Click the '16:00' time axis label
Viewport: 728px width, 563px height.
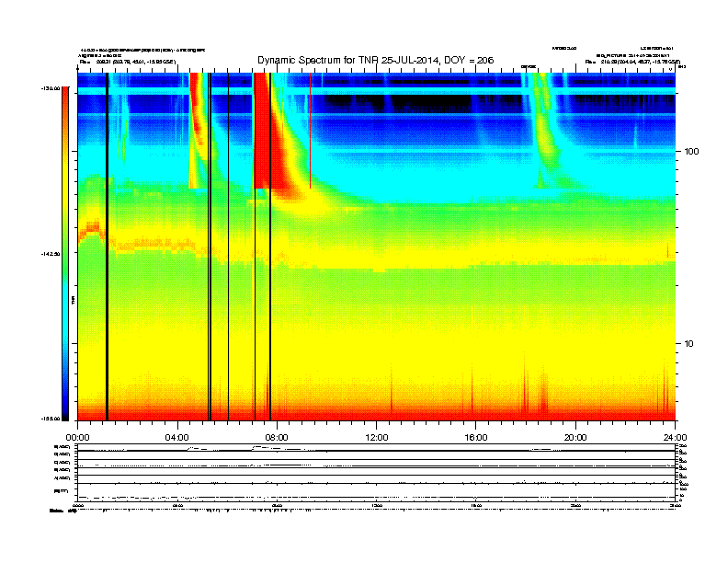[476, 438]
